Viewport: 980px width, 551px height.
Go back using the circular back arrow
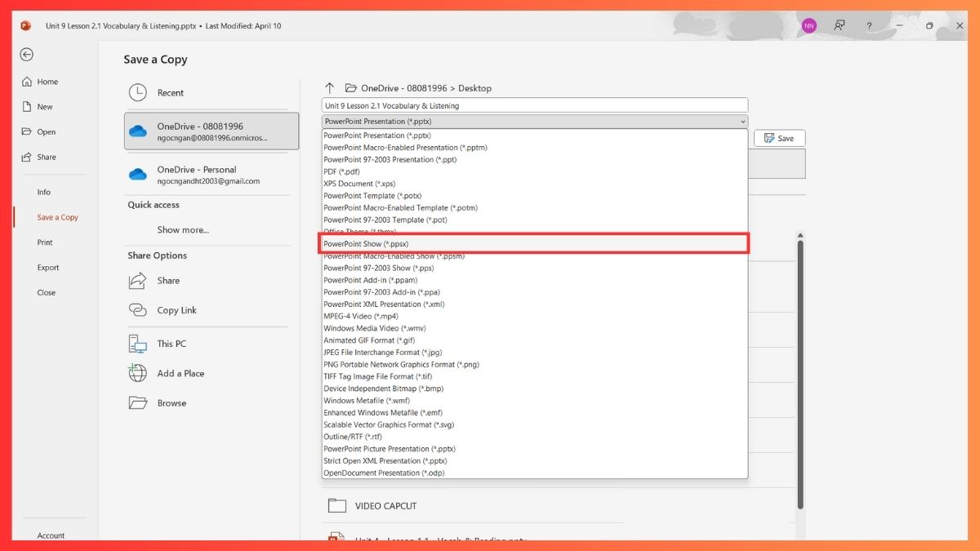[x=27, y=55]
